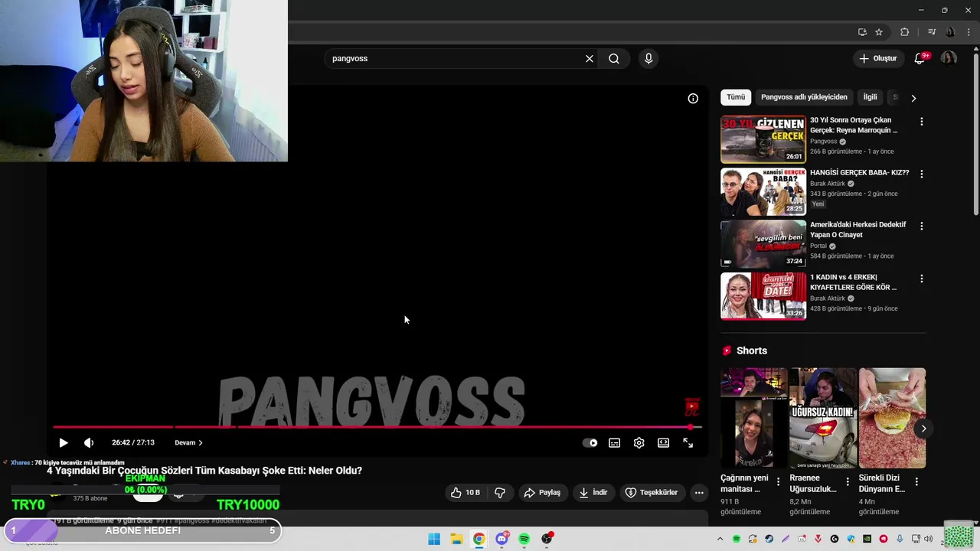
Task: Toggle the autoplay switch in player
Action: click(x=590, y=442)
